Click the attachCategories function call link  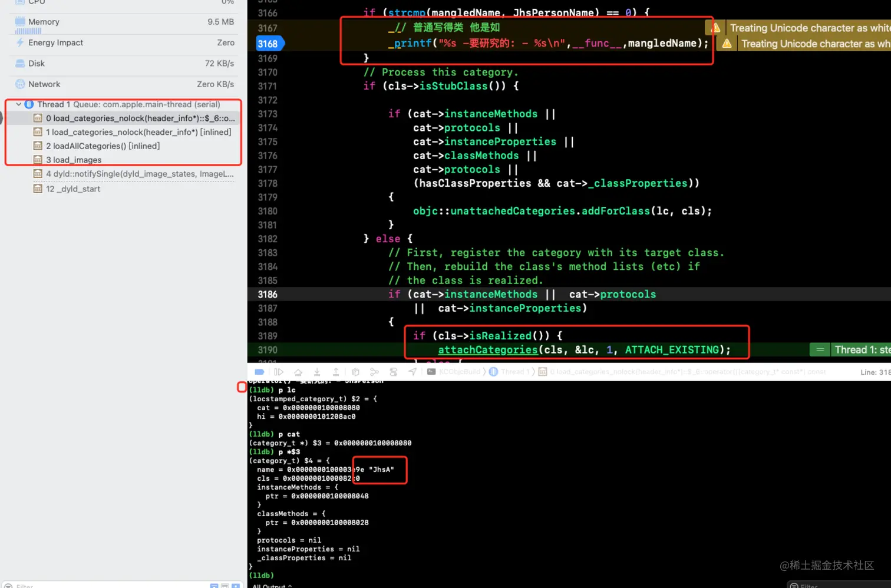[488, 350]
